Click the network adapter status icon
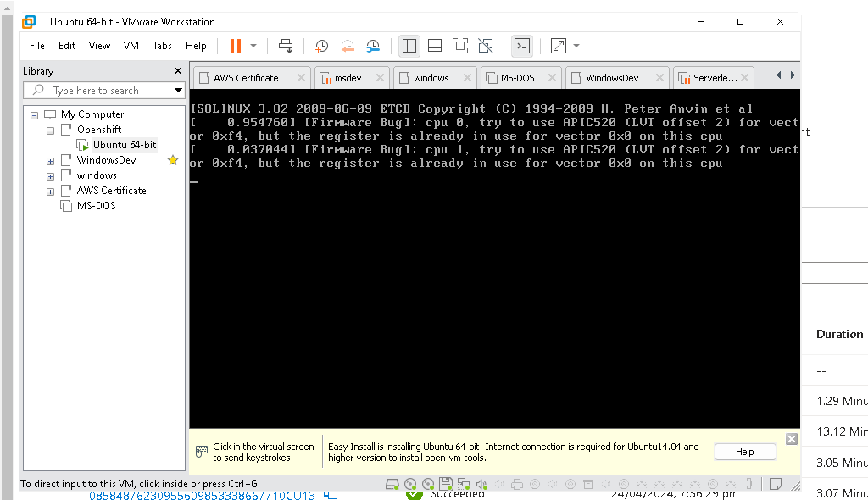The height and width of the screenshot is (500, 868). (464, 485)
